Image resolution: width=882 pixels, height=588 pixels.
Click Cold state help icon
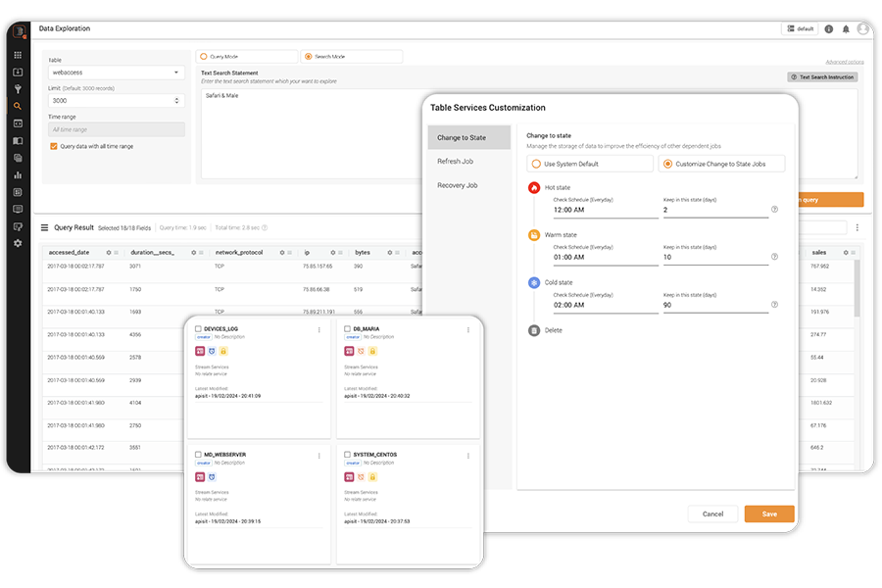[x=774, y=305]
